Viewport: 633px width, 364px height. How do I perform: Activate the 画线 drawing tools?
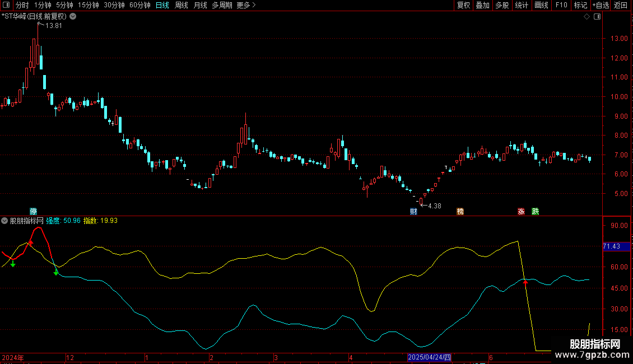[x=541, y=5]
